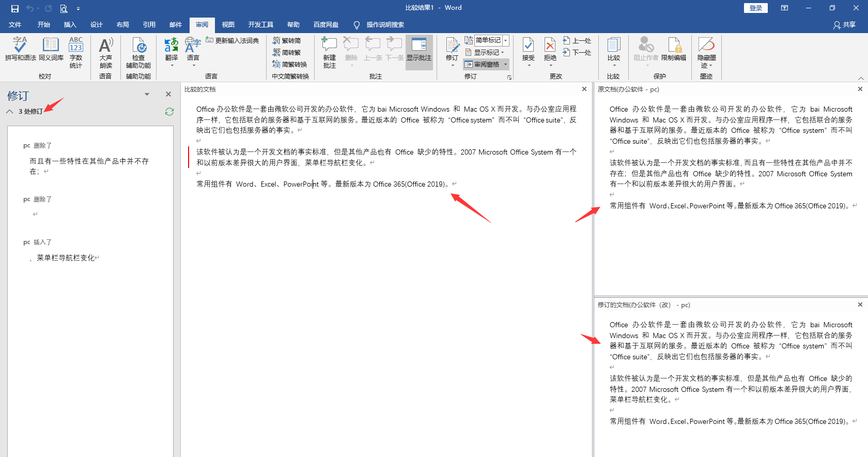Close the Compared Document (比较的文档) pane
This screenshot has height=457, width=868.
coord(584,89)
